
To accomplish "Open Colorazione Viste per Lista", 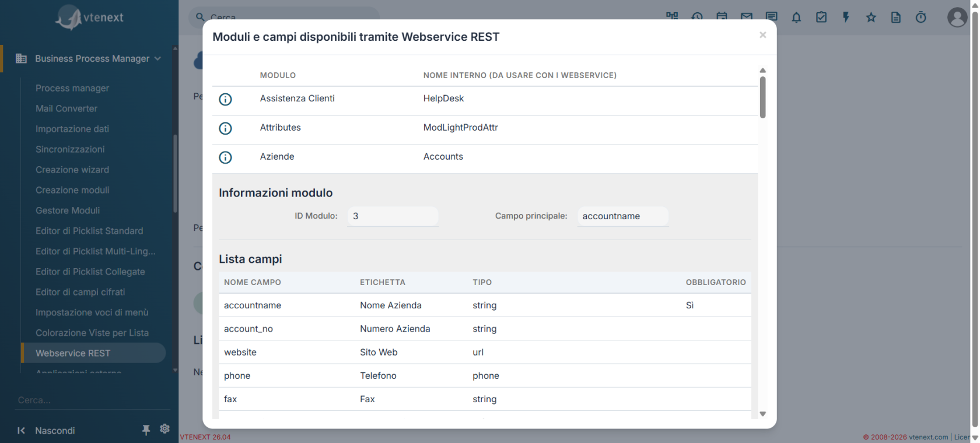I will coord(92,333).
